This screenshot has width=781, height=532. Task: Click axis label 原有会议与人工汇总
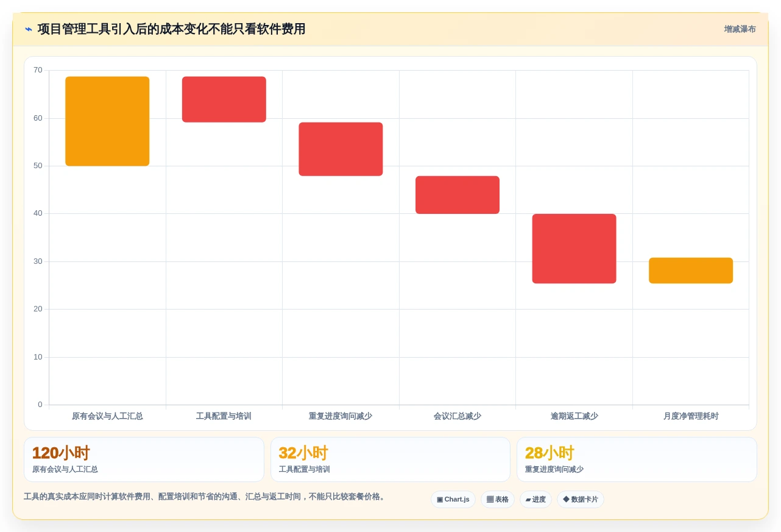click(x=107, y=416)
